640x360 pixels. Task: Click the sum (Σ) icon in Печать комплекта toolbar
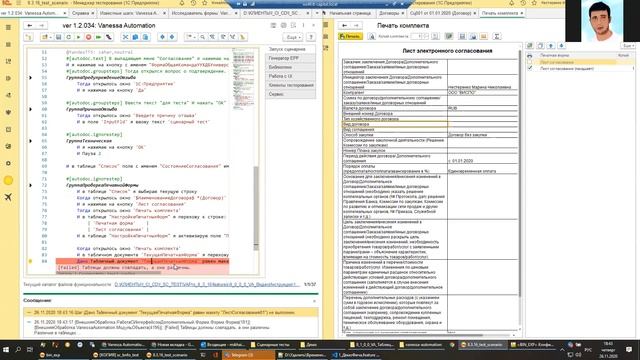click(x=497, y=36)
